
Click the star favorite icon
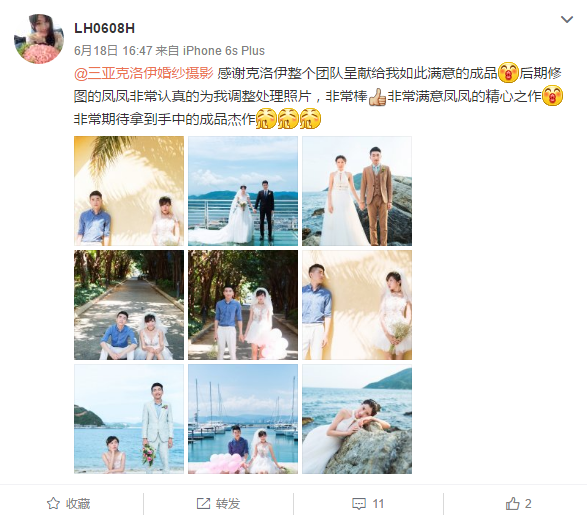[53, 503]
